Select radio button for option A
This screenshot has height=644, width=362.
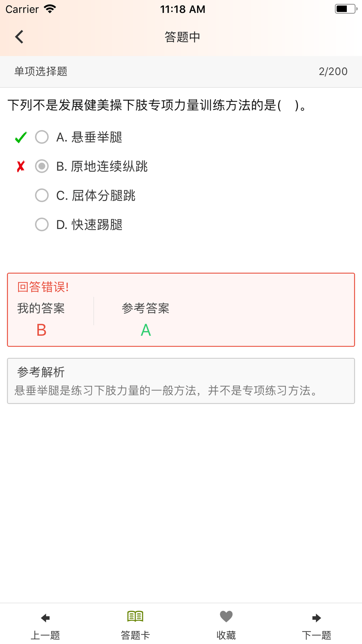42,137
